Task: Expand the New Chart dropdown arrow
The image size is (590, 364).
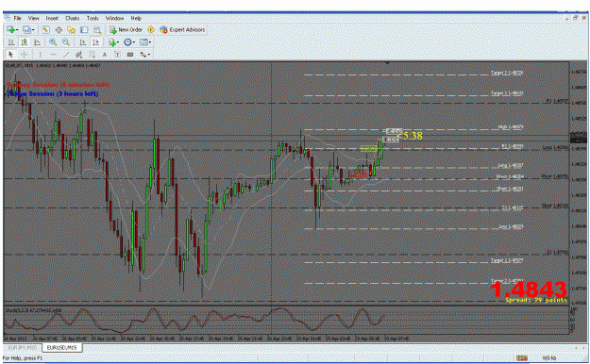Action: pos(17,30)
